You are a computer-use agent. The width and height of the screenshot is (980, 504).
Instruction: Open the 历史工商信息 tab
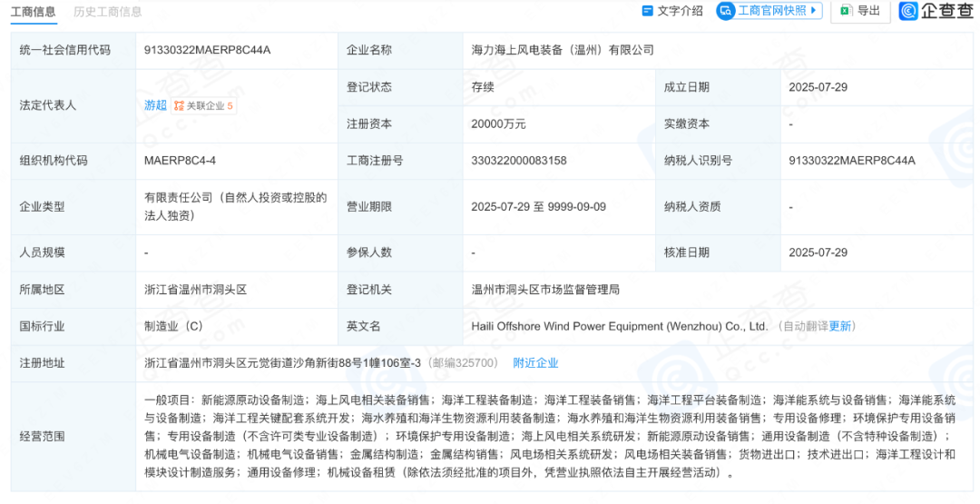pyautogui.click(x=108, y=12)
